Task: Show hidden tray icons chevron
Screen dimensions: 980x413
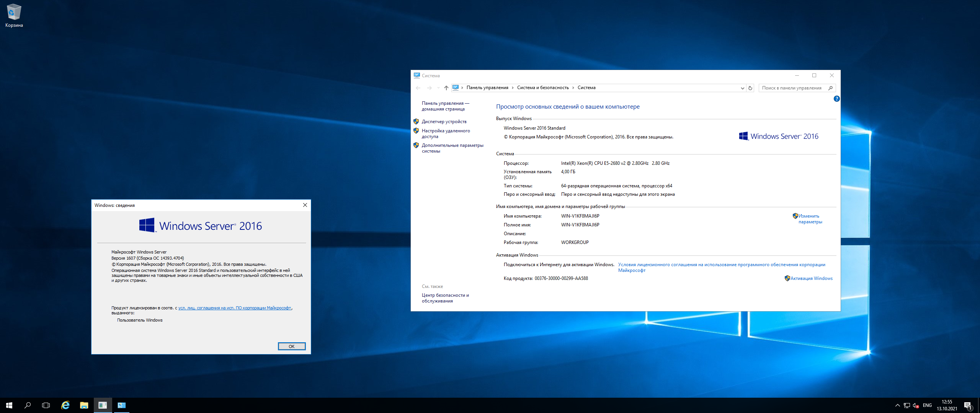Action: click(x=897, y=405)
